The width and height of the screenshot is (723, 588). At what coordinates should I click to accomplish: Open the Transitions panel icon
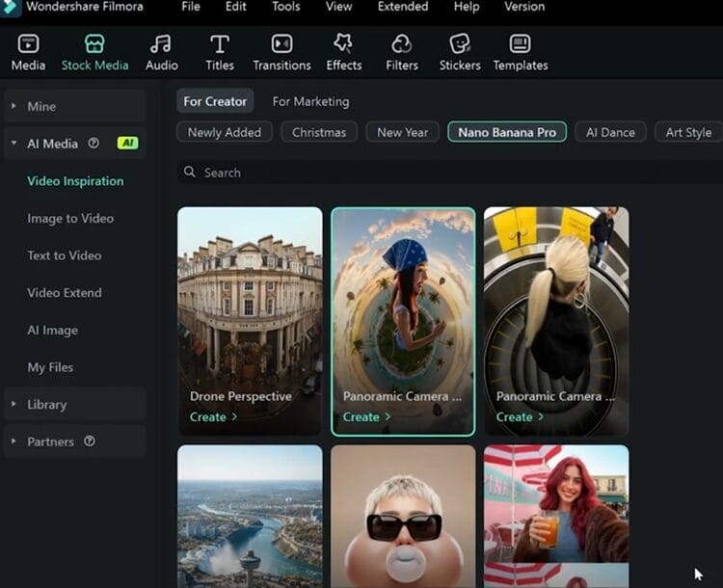click(281, 44)
